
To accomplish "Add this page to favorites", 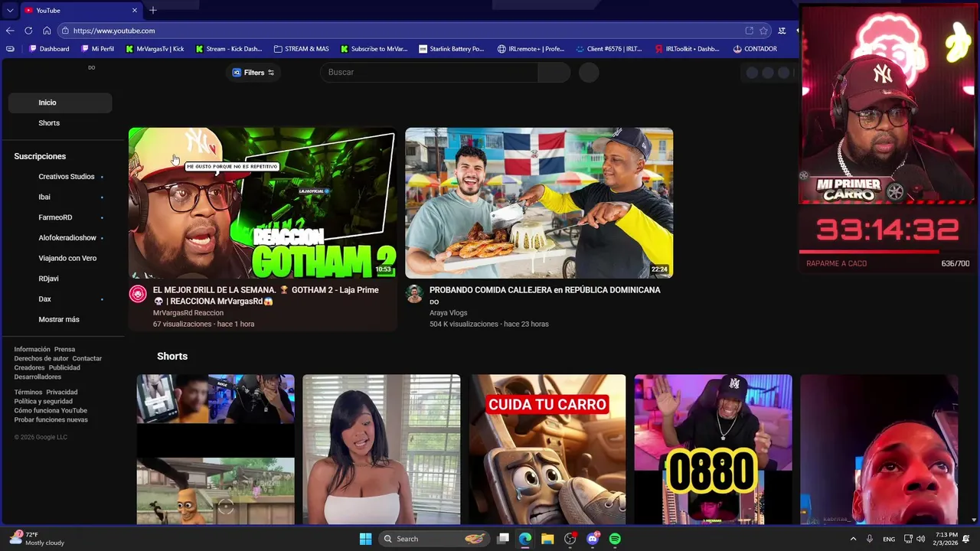I will (x=763, y=31).
